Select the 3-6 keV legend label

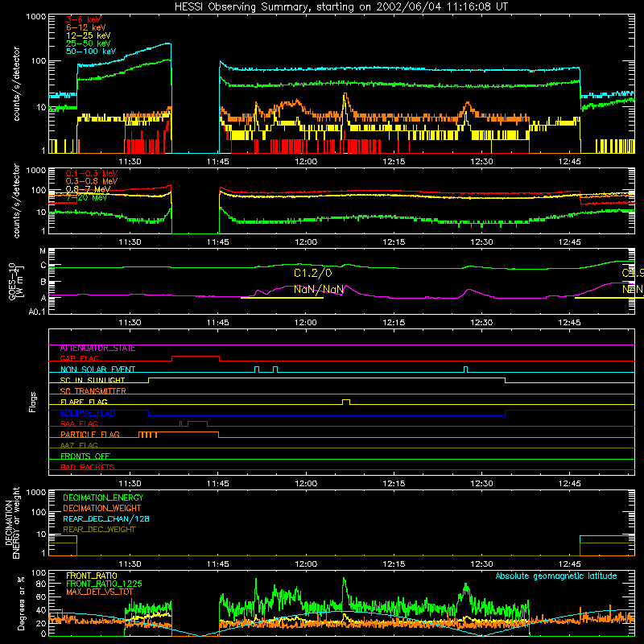point(84,19)
